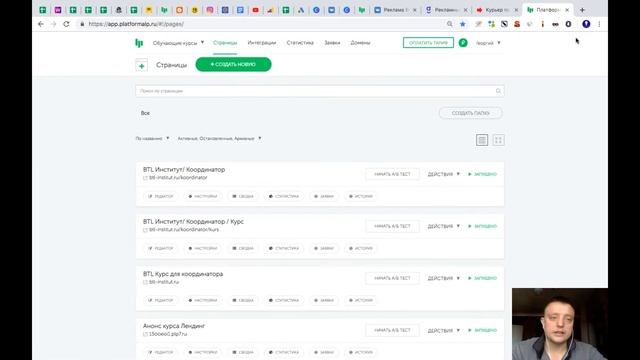640x360 pixels.
Task: Click the browser profile avatar icon
Action: [x=586, y=24]
